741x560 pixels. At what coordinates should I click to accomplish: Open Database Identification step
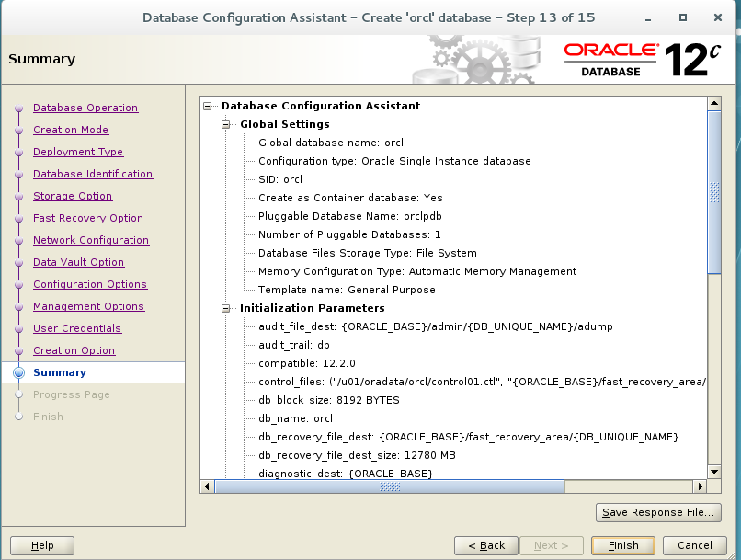point(93,174)
